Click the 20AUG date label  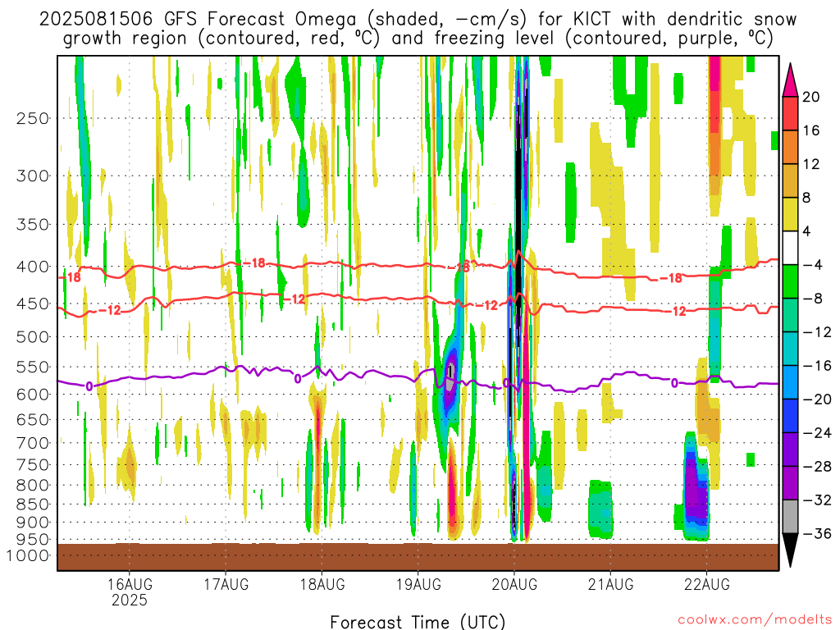514,584
